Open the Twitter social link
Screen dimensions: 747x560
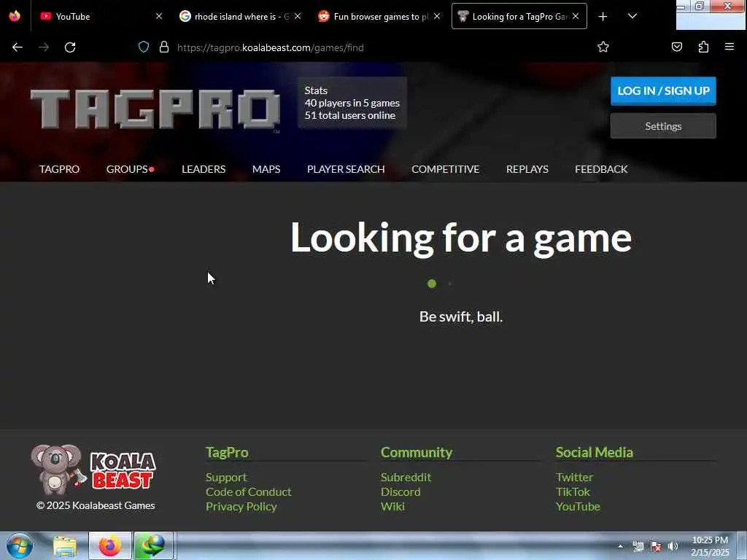575,477
